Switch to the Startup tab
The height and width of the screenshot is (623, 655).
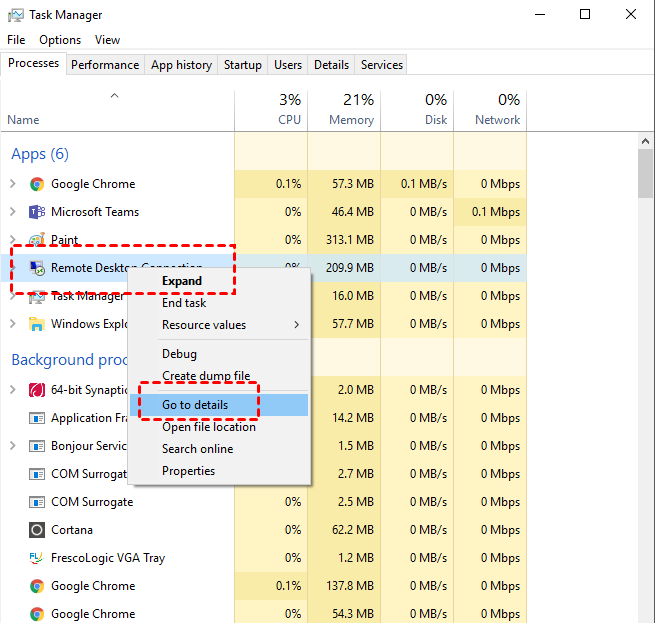click(x=243, y=65)
